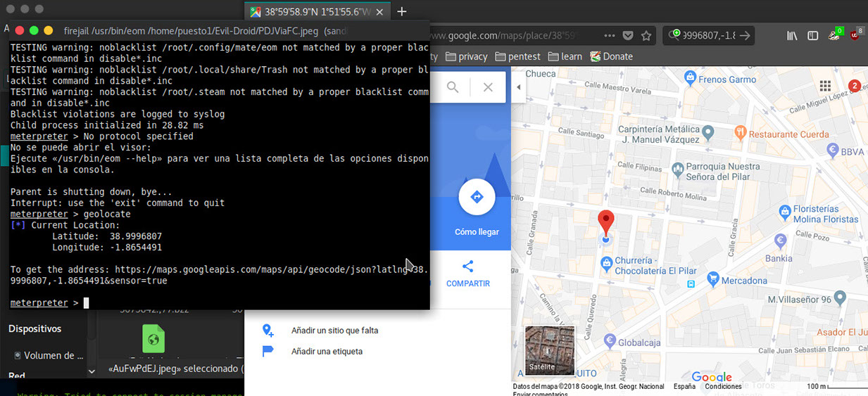The image size is (868, 396).
Task: Click the Google Maps search magnifier icon
Action: [453, 87]
